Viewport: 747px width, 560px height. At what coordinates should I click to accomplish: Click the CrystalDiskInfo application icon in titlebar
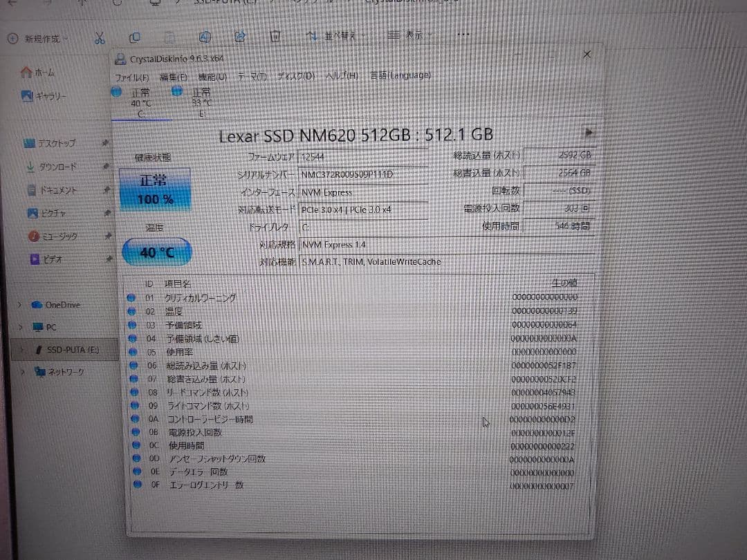(121, 59)
